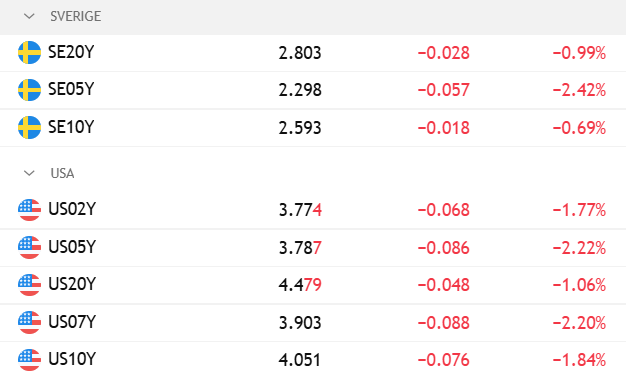The width and height of the screenshot is (626, 378).
Task: Open the US02Y symbol
Action: click(x=72, y=209)
